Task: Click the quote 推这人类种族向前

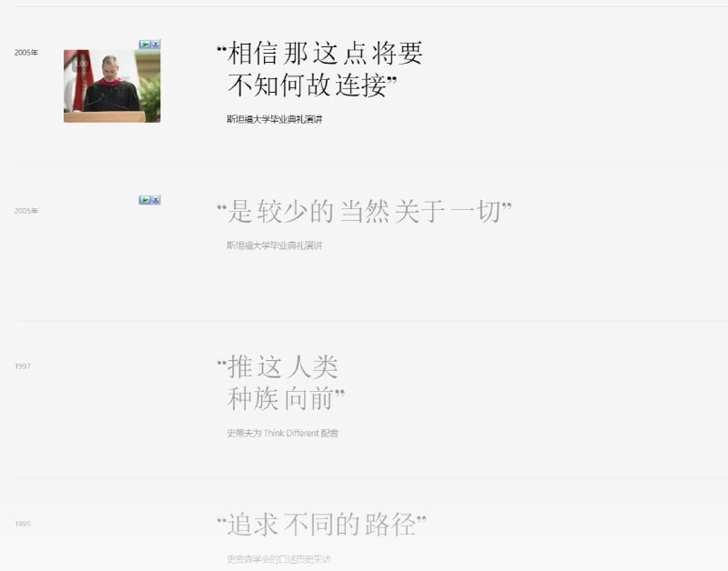Action: 282,382
